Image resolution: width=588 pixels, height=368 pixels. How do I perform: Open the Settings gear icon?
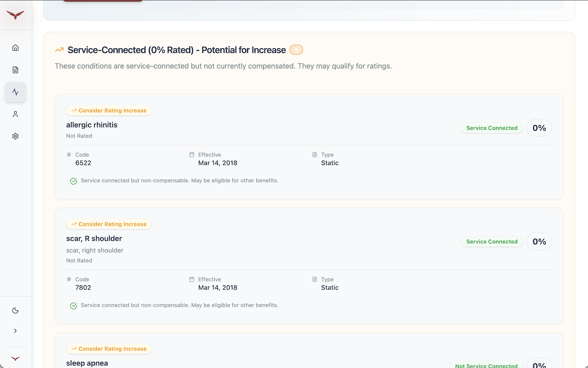15,136
